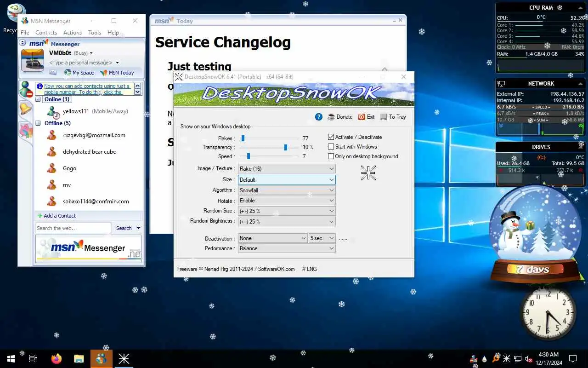
Task: Click the red Exit icon in DesktopSnowOK
Action: tap(362, 117)
